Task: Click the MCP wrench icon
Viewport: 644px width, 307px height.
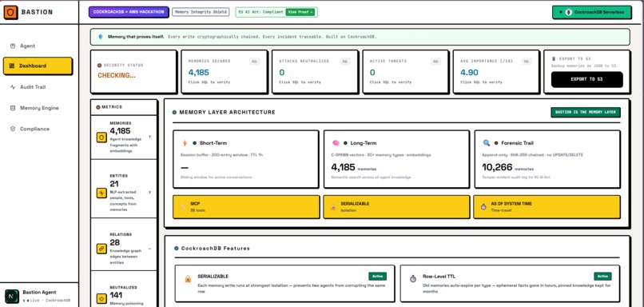Action: tap(183, 207)
